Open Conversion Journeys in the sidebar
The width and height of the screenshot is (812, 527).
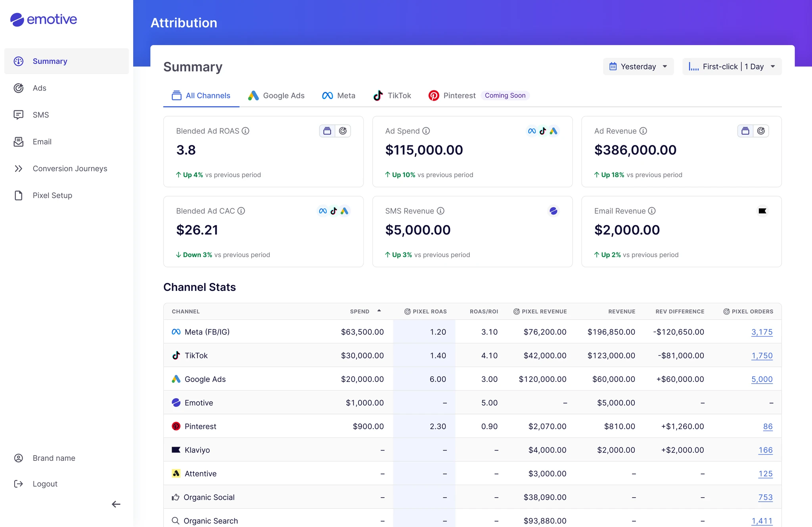(70, 168)
